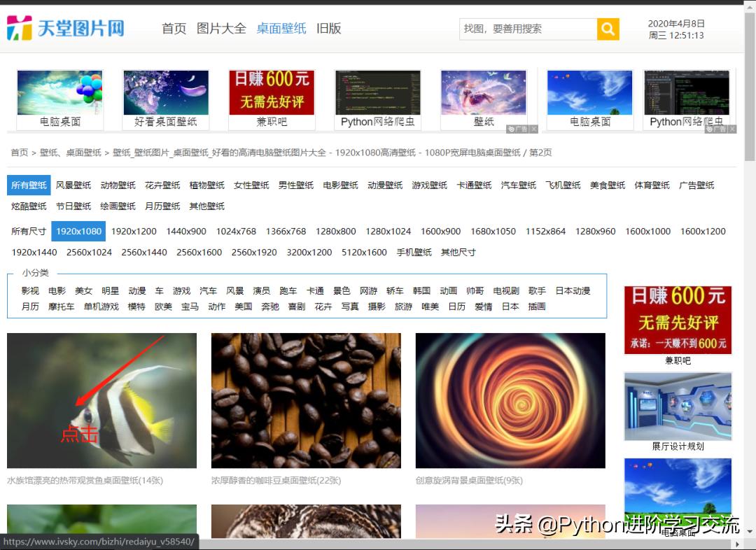Click the spiral background wallpaper thumbnail

click(x=510, y=400)
